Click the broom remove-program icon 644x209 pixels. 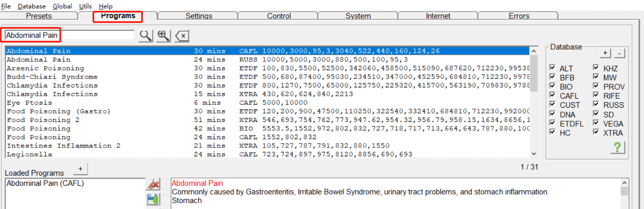153,184
